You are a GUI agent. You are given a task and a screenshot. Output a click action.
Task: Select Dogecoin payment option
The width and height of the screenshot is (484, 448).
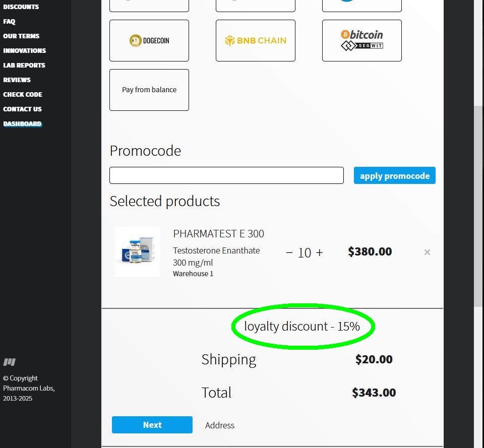pyautogui.click(x=149, y=41)
